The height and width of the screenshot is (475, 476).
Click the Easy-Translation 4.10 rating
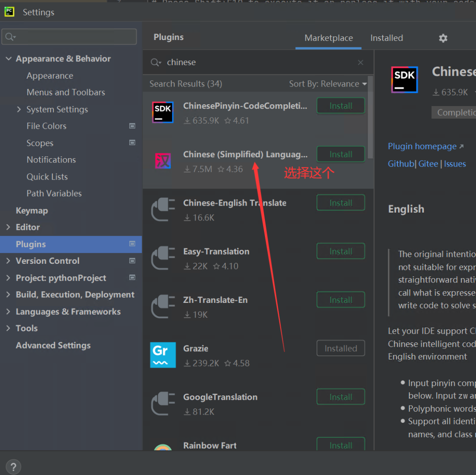pyautogui.click(x=225, y=266)
